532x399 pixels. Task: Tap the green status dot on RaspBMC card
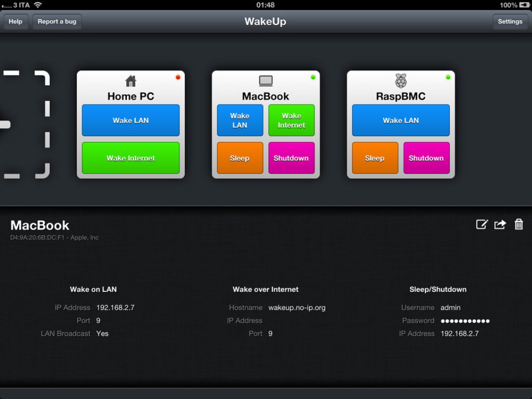pos(448,77)
